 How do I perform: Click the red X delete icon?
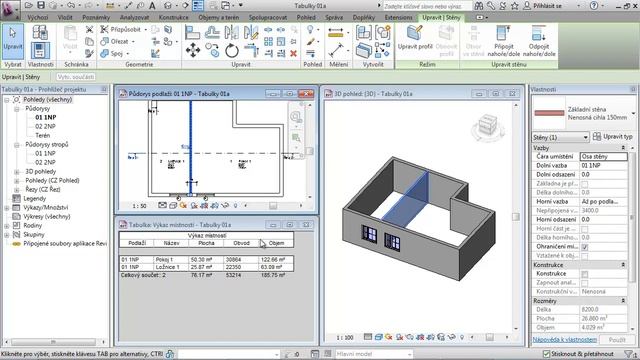tap(293, 53)
